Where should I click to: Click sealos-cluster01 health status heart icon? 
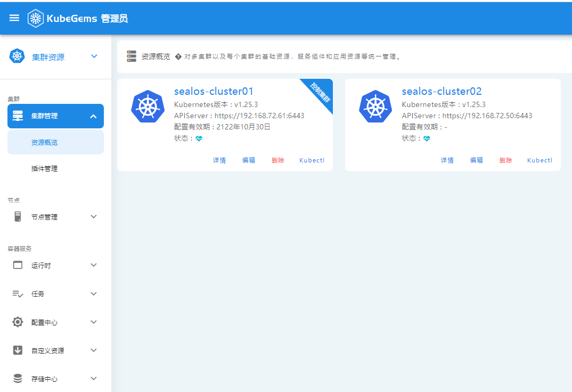coord(199,138)
